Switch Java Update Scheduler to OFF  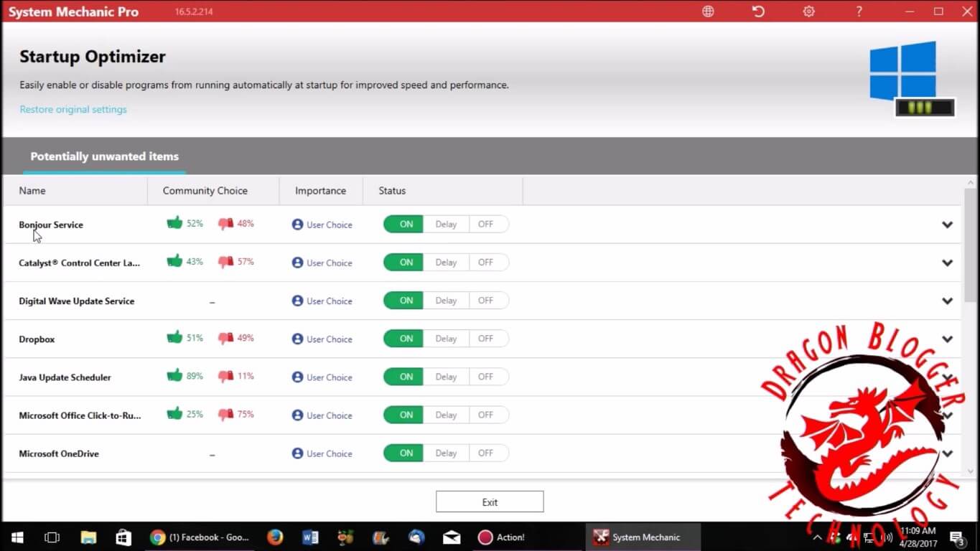pos(486,377)
